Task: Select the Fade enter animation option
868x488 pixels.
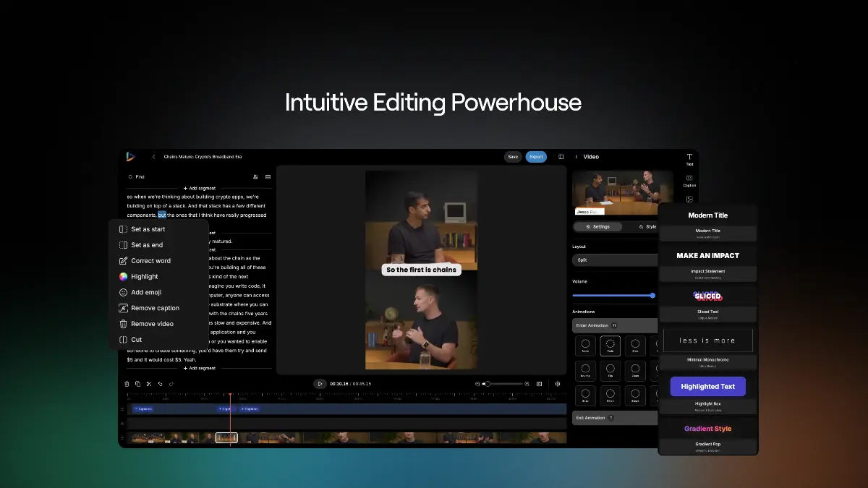Action: 610,346
